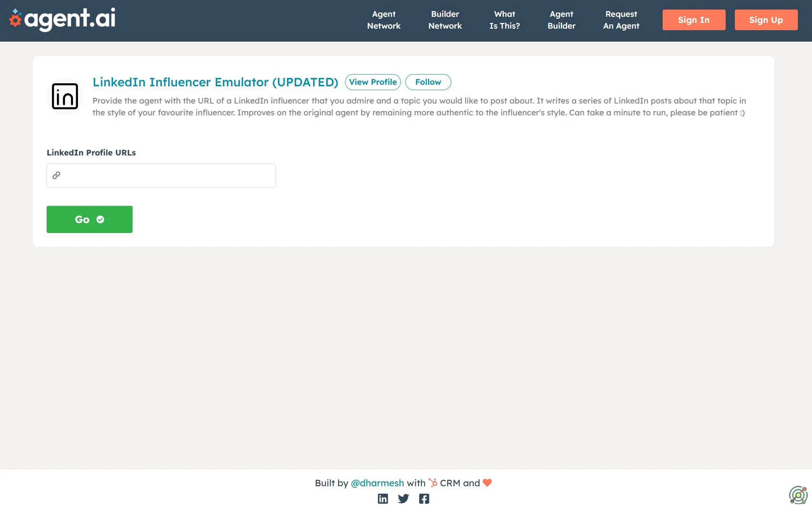Open Request An Agent

coord(621,20)
